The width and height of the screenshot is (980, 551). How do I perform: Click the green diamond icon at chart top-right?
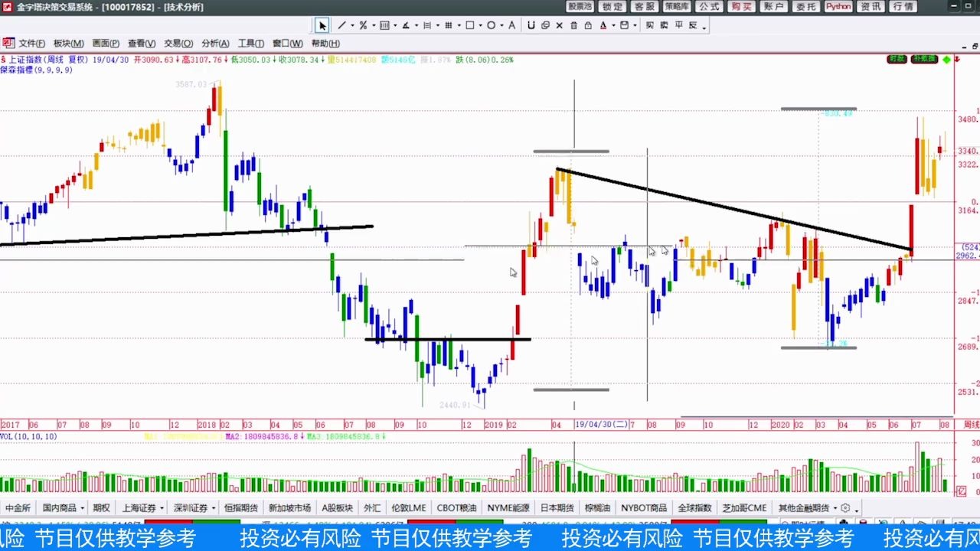pos(946,59)
